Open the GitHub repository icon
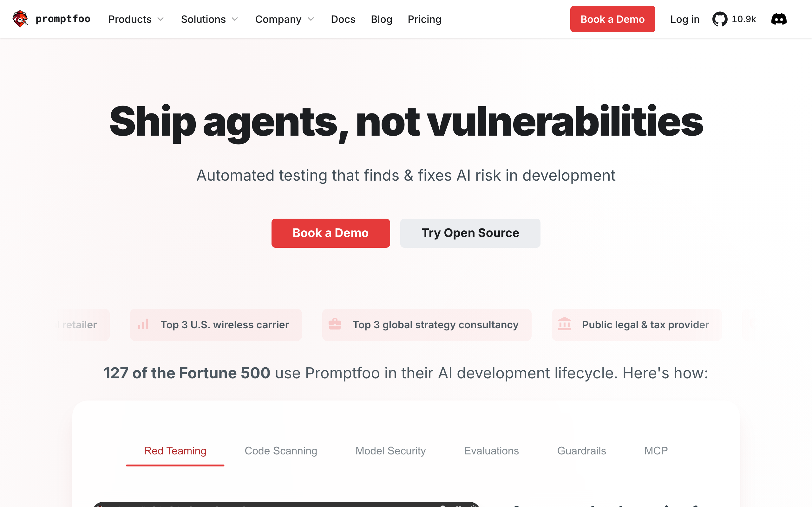Screen dimensions: 812x507 [720, 19]
